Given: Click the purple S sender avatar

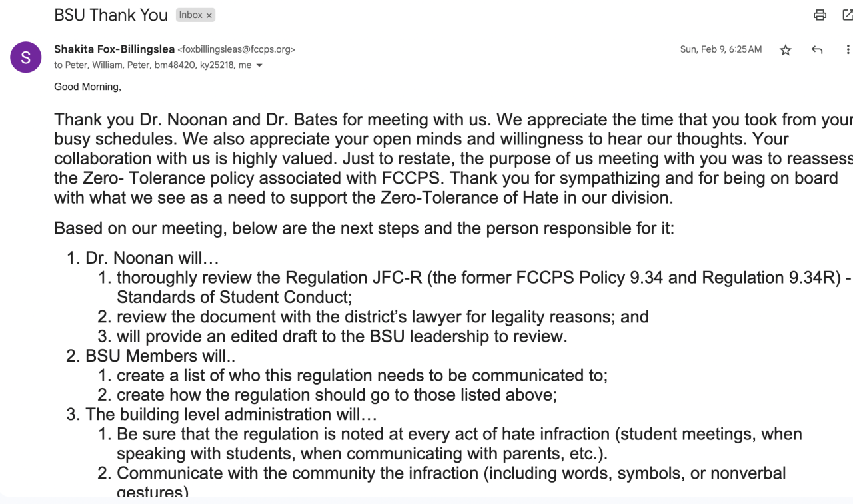Looking at the screenshot, I should (26, 57).
